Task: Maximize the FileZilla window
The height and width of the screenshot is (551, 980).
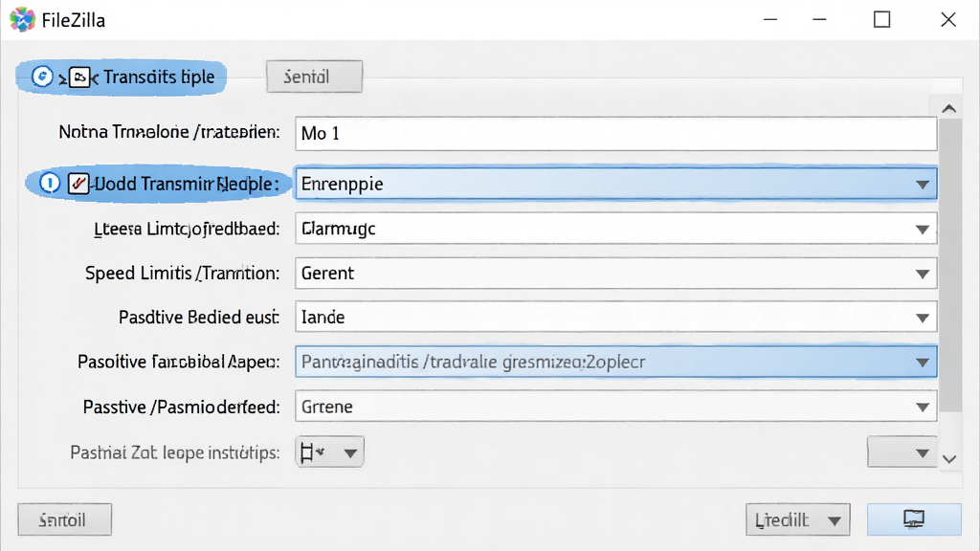Action: point(881,20)
